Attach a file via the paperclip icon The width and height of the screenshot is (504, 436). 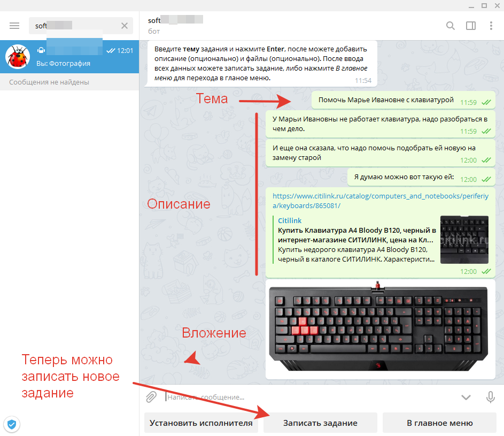(x=151, y=397)
